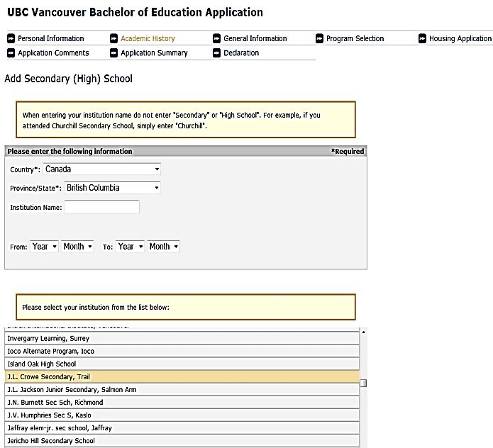Open the From Month dropdown

pyautogui.click(x=77, y=247)
